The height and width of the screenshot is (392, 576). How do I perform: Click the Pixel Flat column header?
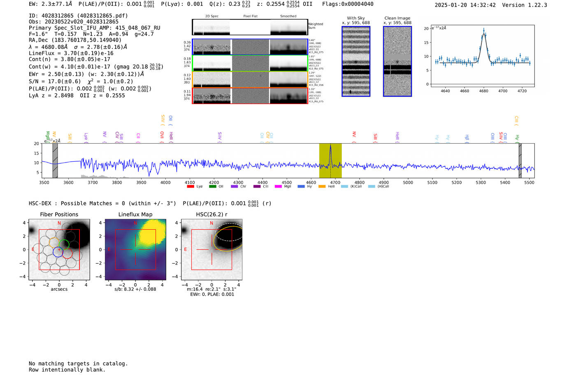pyautogui.click(x=250, y=16)
